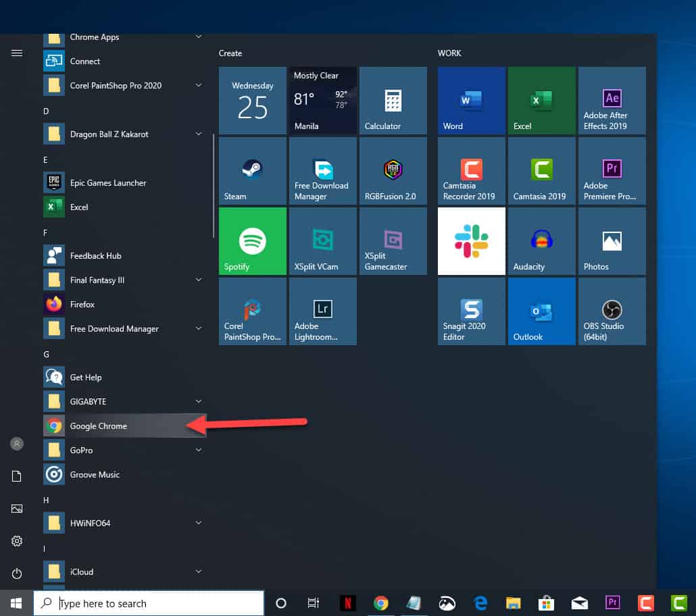Open the Free Download Manager tile

[323, 171]
